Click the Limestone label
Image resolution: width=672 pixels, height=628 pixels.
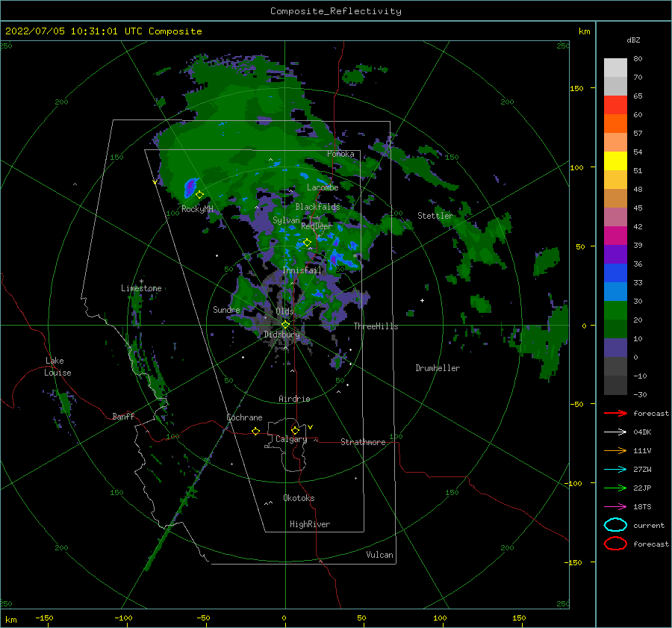[x=141, y=288]
